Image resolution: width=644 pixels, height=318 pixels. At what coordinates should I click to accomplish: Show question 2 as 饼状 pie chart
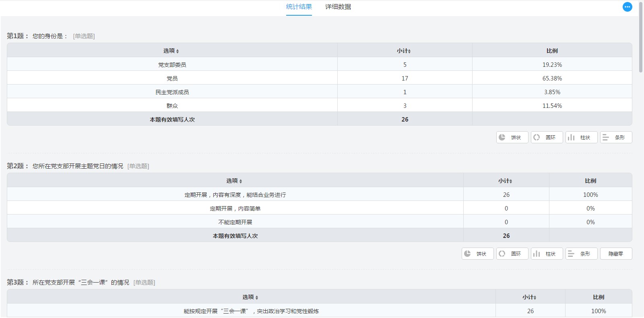pyautogui.click(x=477, y=254)
